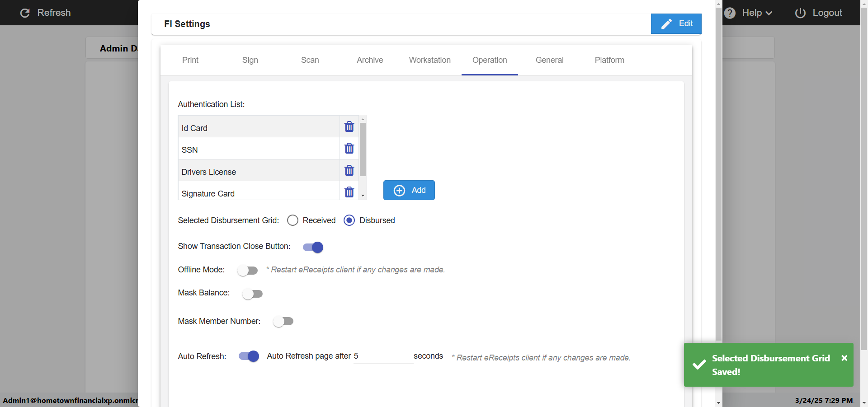Turn on the Mask Balance switch
The image size is (868, 407).
[252, 294]
